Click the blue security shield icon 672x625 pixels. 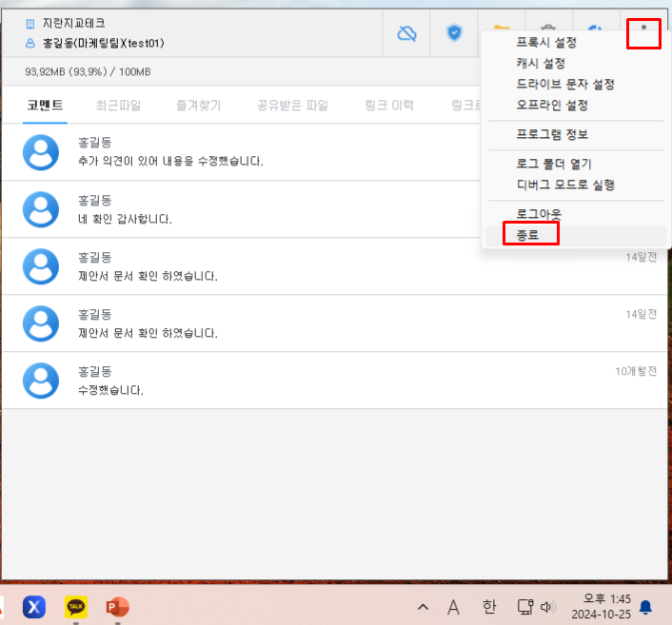(x=454, y=34)
